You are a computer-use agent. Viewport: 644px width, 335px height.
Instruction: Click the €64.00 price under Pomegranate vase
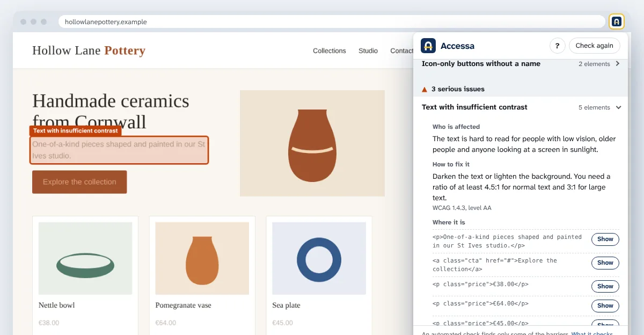[166, 323]
